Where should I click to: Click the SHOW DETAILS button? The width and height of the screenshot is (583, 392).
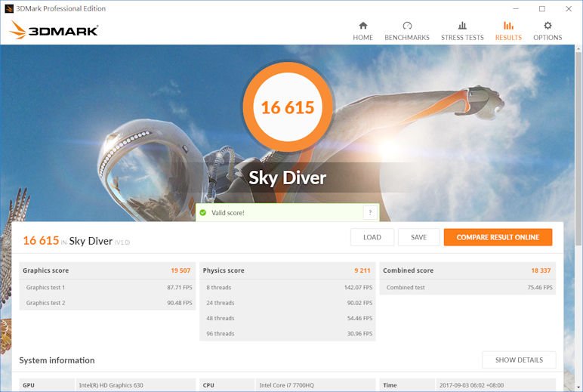(519, 360)
